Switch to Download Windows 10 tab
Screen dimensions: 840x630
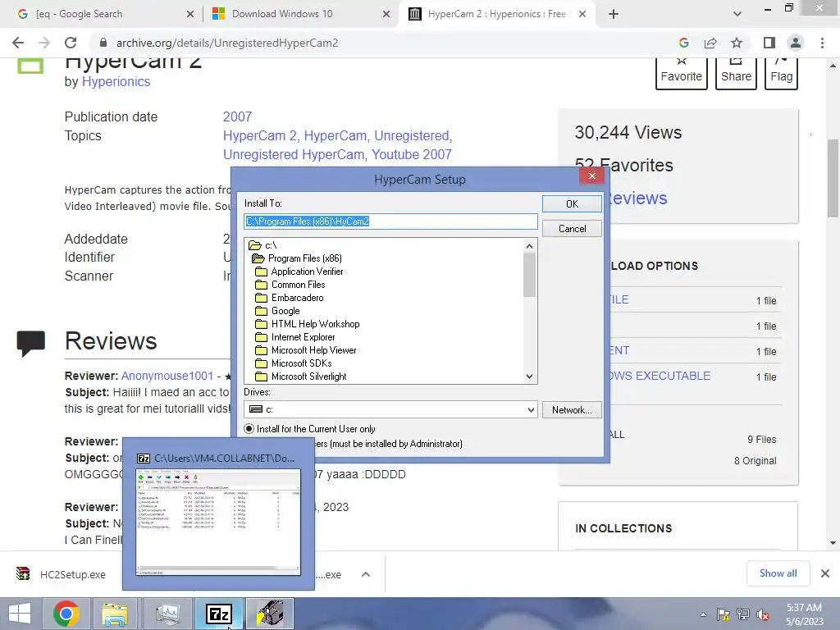click(300, 14)
